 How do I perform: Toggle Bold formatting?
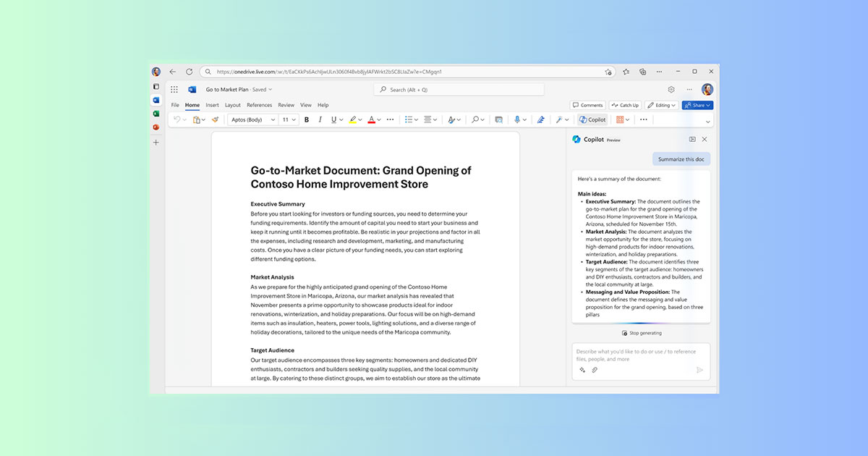[307, 119]
